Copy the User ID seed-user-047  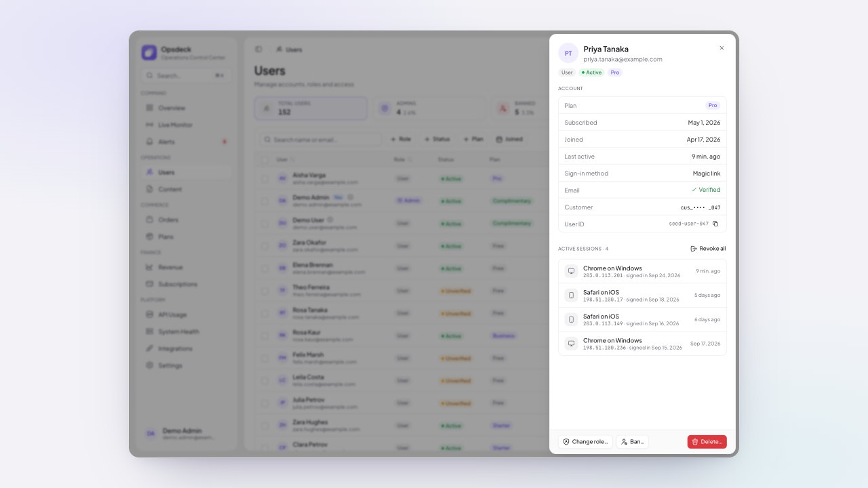(x=715, y=224)
